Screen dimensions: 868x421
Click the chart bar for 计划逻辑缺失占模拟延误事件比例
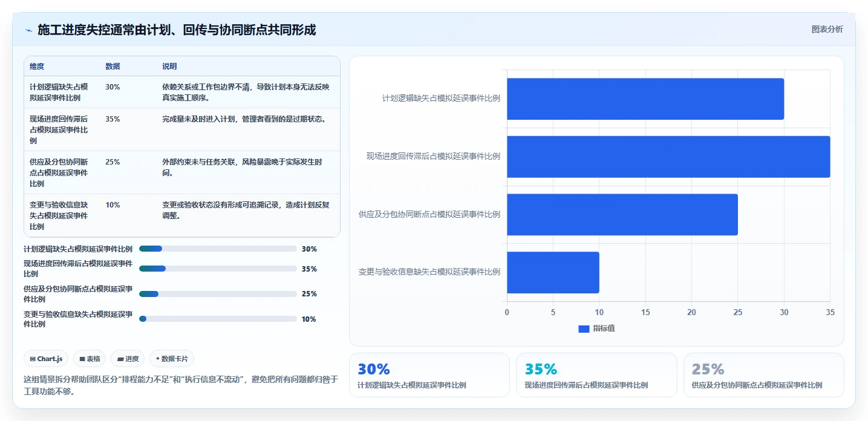(645, 99)
